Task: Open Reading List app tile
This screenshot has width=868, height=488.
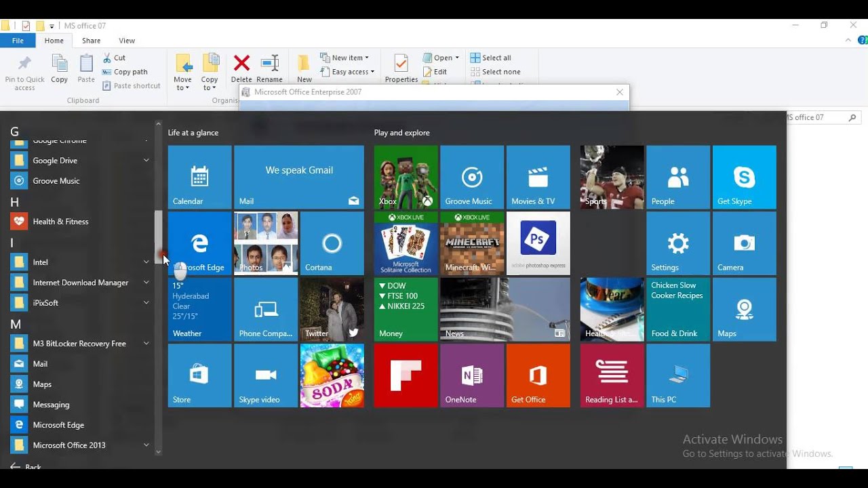Action: [x=612, y=375]
